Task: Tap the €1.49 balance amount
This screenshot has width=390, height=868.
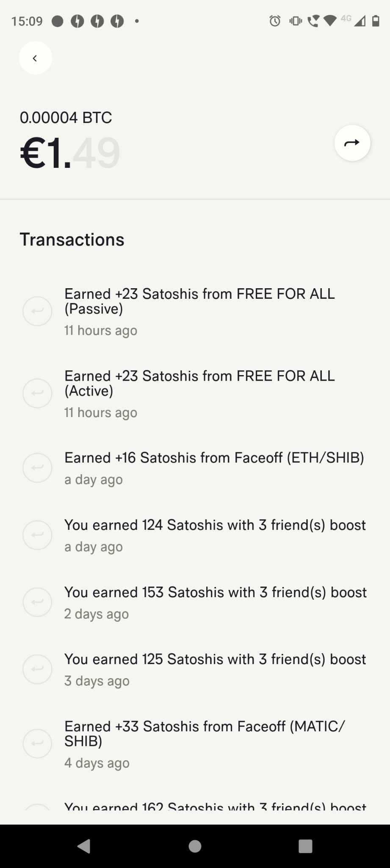Action: point(70,153)
